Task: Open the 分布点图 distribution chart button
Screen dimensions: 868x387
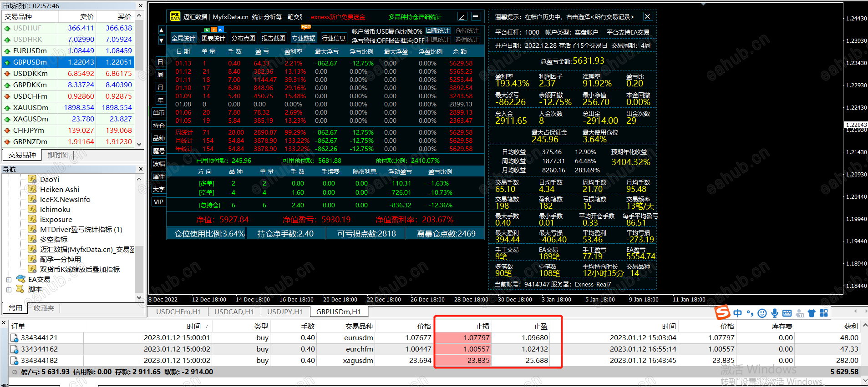Action: click(x=244, y=38)
